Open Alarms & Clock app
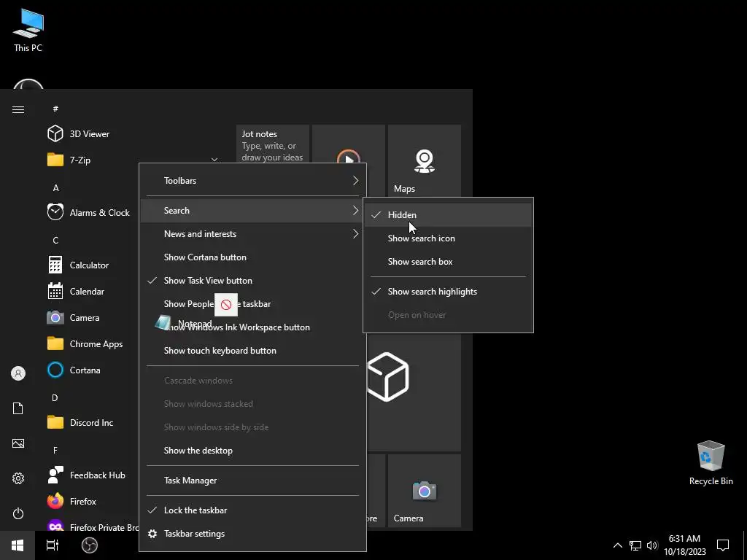 coord(88,212)
